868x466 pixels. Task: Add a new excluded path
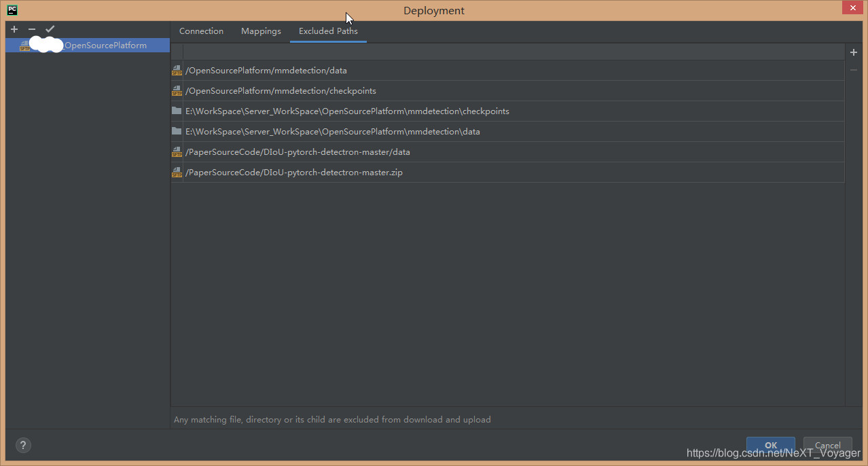[x=854, y=52]
